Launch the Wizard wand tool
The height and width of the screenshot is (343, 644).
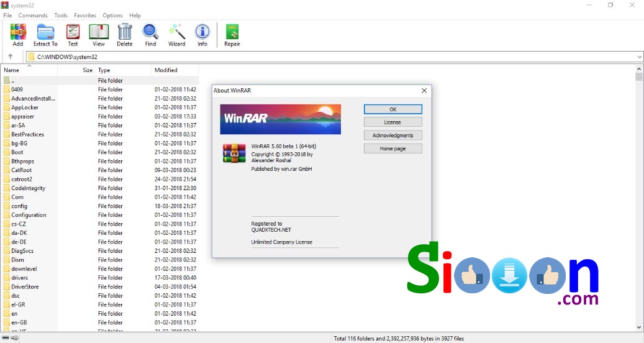tap(176, 35)
